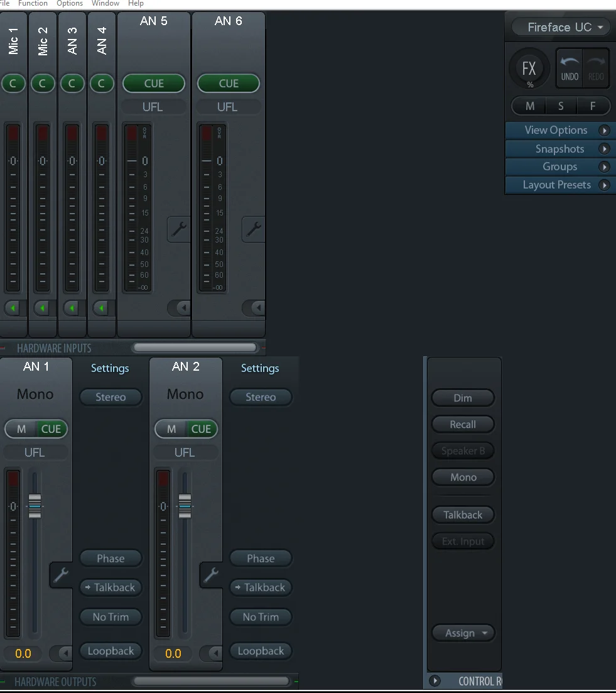Open the Fireface UC device dropdown
Image resolution: width=616 pixels, height=693 pixels.
(x=560, y=28)
